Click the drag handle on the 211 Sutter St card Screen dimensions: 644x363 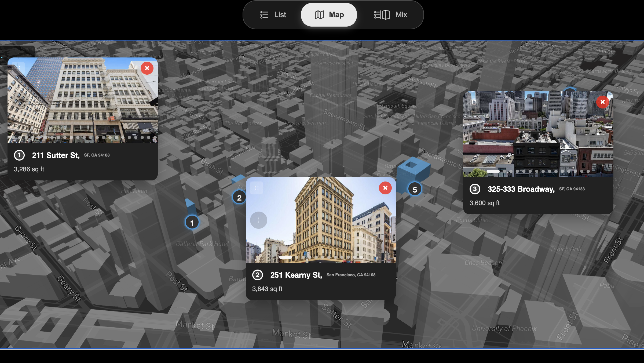point(19,68)
